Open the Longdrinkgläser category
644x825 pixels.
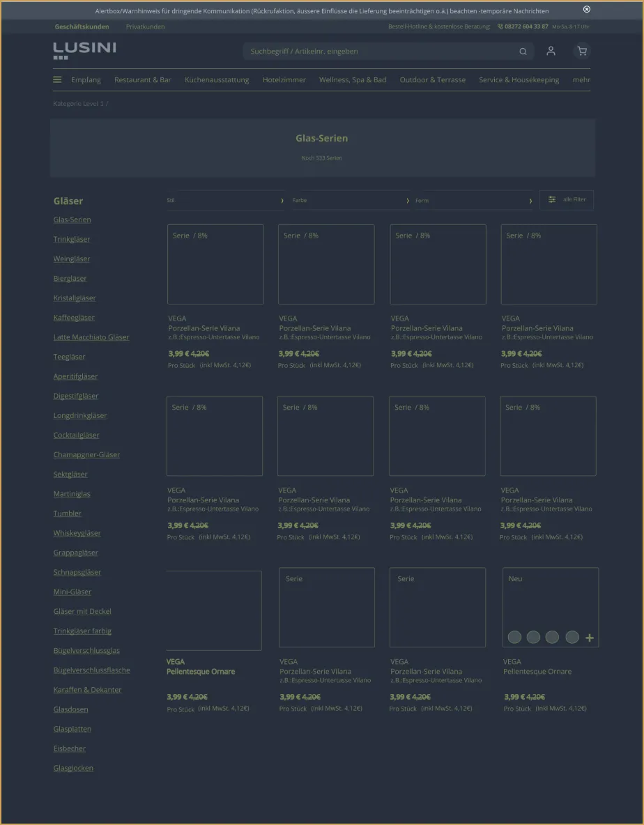(x=80, y=416)
